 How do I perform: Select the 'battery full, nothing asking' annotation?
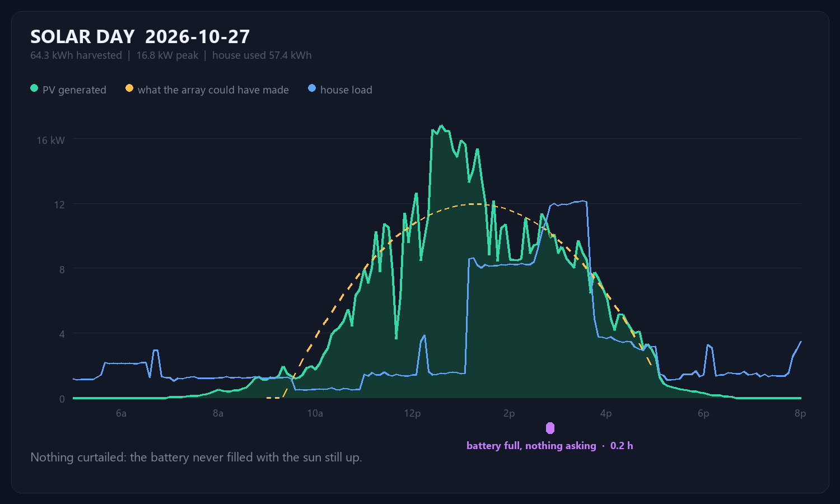531,446
